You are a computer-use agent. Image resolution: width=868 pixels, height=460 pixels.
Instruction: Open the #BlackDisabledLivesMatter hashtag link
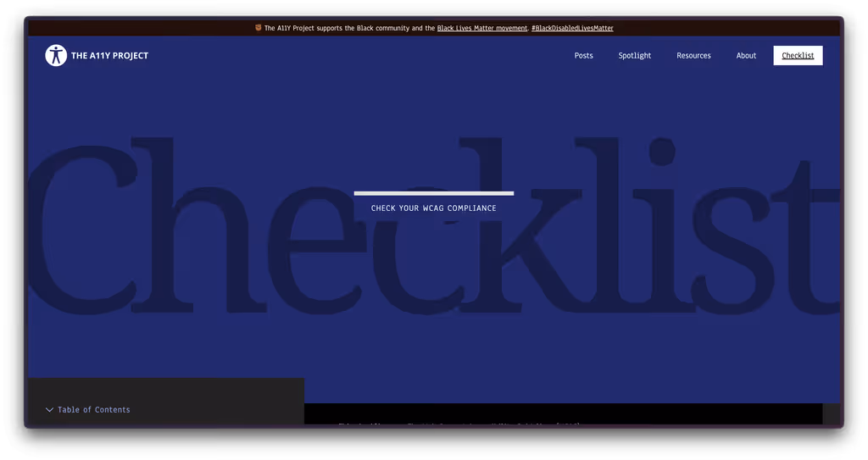(572, 28)
